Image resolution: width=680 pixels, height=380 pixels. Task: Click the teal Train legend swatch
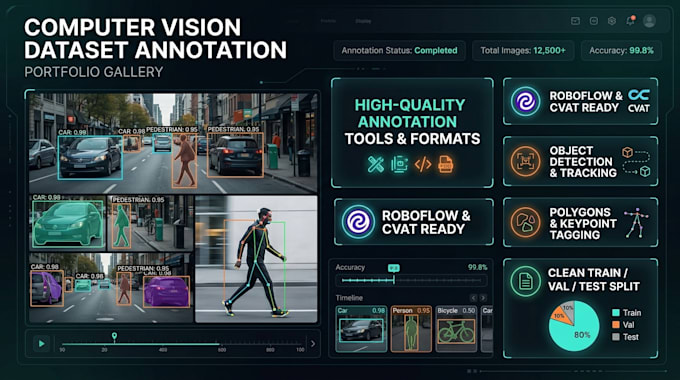coord(615,313)
